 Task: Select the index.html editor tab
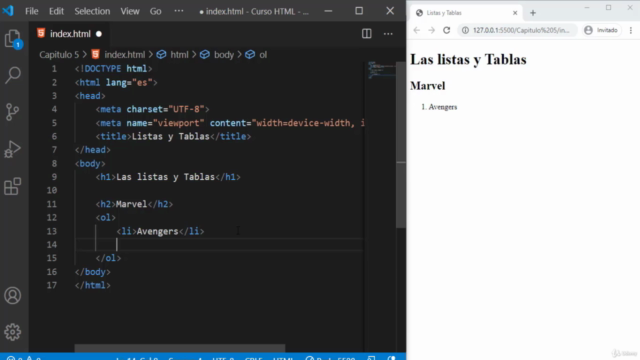70,34
